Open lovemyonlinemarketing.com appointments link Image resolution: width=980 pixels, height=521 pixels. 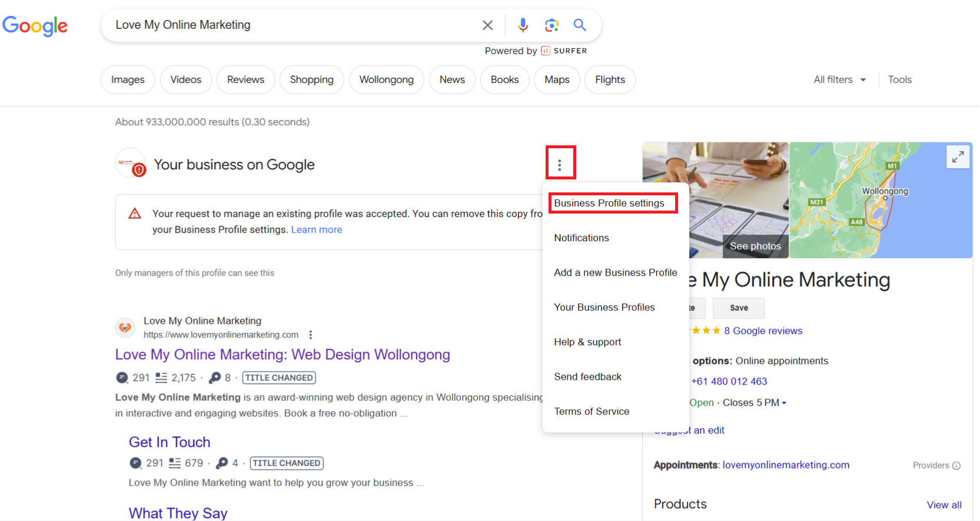[786, 465]
